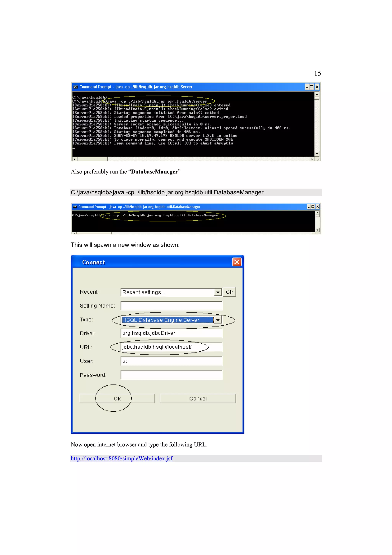
Task: Click the bold DatabaseManeger word in the document
Action: pos(154,172)
